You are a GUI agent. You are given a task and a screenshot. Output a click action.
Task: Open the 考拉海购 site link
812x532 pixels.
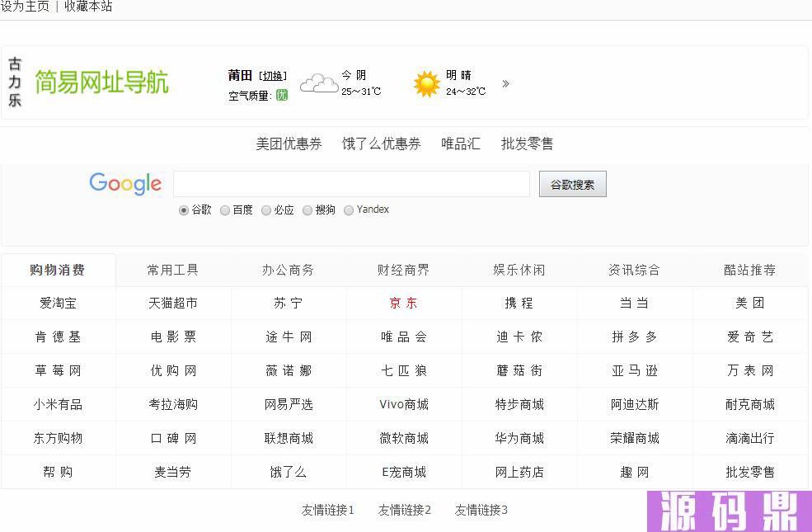click(173, 404)
